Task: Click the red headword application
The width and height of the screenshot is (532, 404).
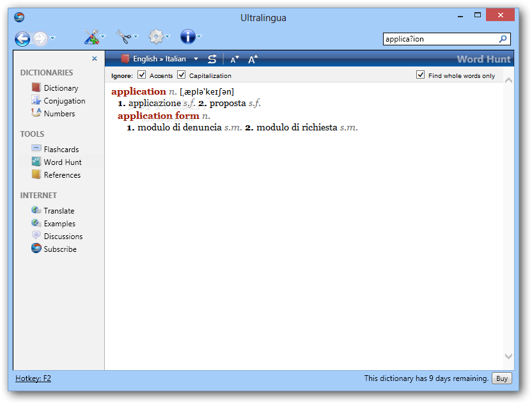Action: point(139,91)
